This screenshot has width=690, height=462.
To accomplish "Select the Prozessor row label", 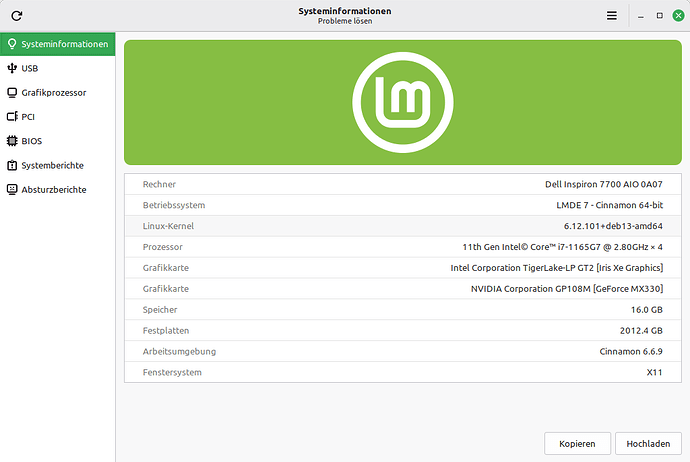I will tap(162, 247).
